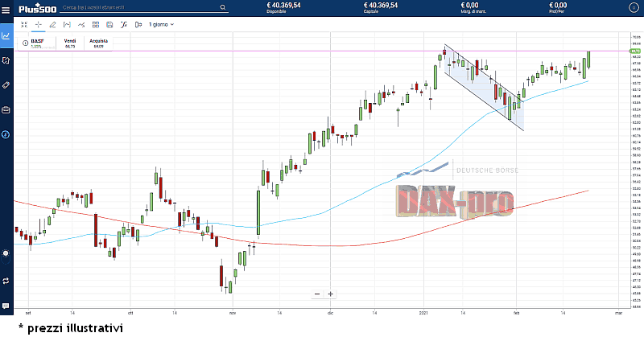Click the margin € 0,00 value
644x337 pixels.
click(469, 6)
